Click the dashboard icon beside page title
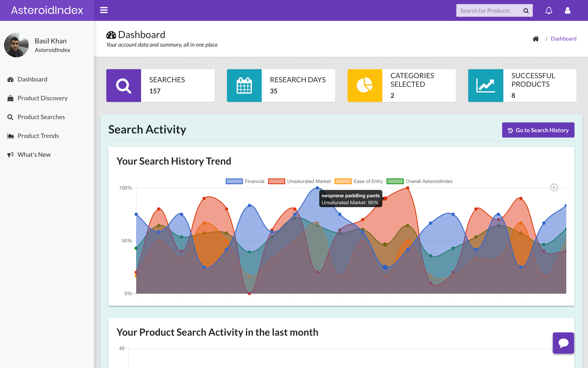 [x=111, y=35]
